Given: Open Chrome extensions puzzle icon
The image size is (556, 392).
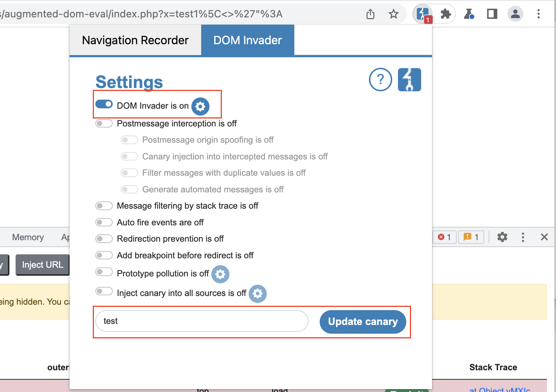Looking at the screenshot, I should pyautogui.click(x=445, y=14).
